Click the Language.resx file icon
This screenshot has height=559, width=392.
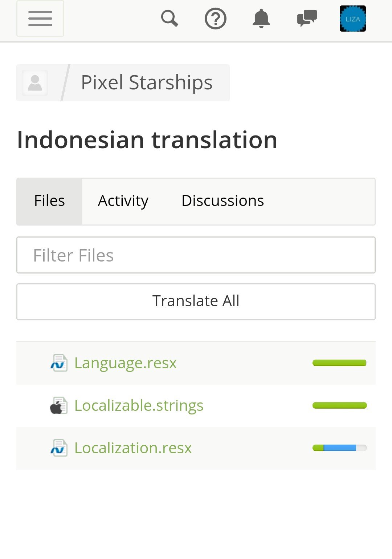tap(59, 363)
